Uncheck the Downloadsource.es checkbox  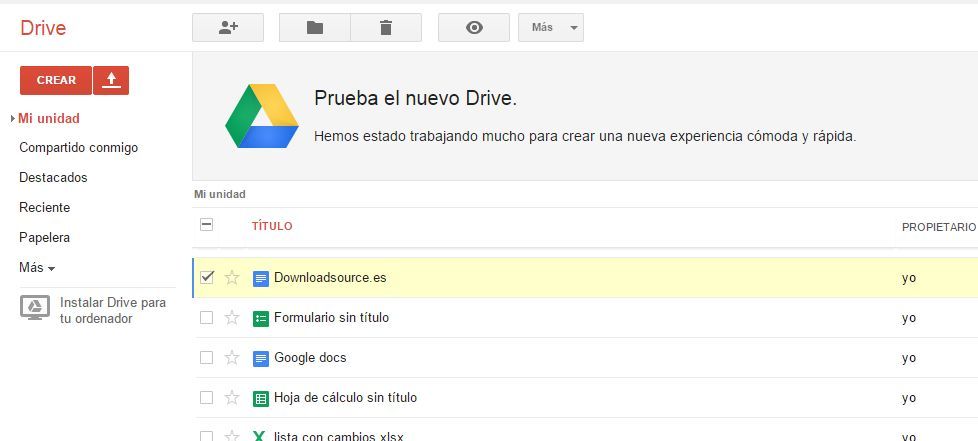[x=206, y=277]
